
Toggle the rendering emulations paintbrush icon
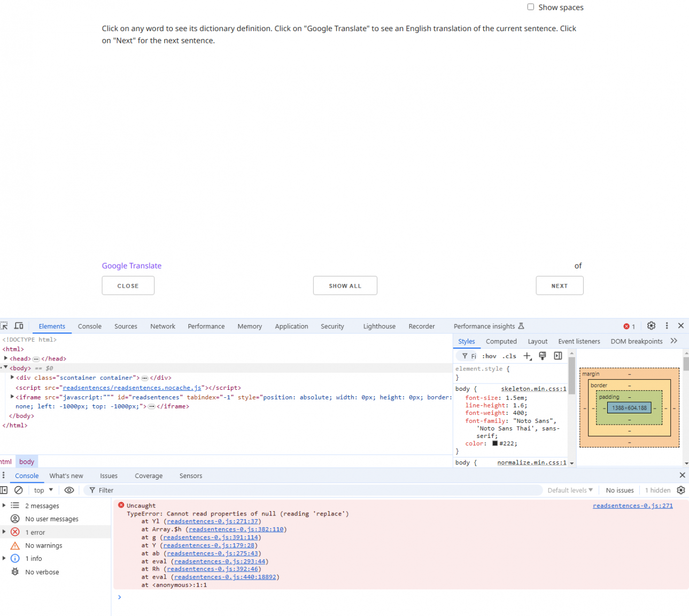[x=543, y=356]
